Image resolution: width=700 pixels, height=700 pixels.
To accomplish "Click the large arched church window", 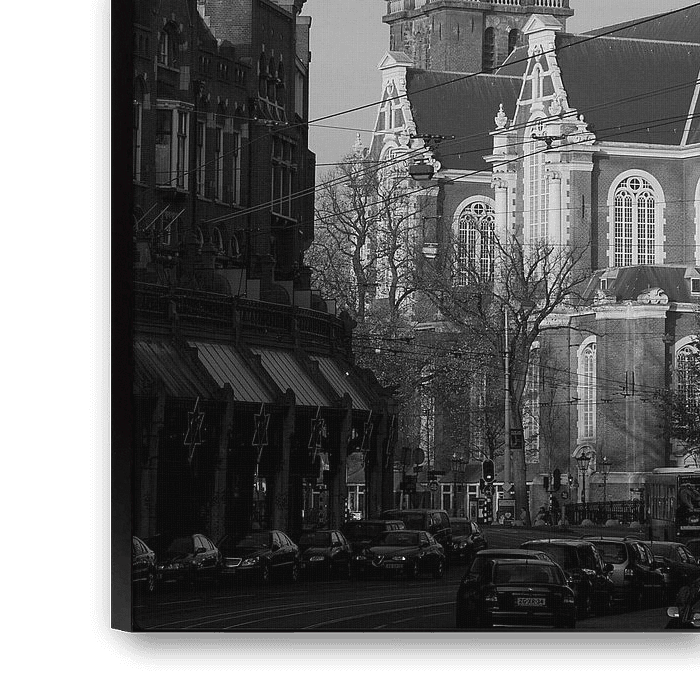I will (x=635, y=219).
